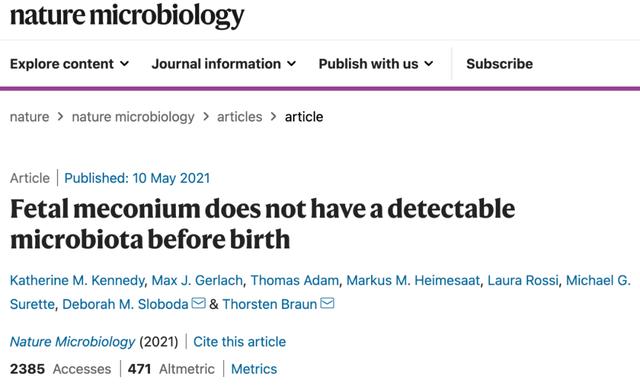Open author Max J. Gerlach

point(197,280)
